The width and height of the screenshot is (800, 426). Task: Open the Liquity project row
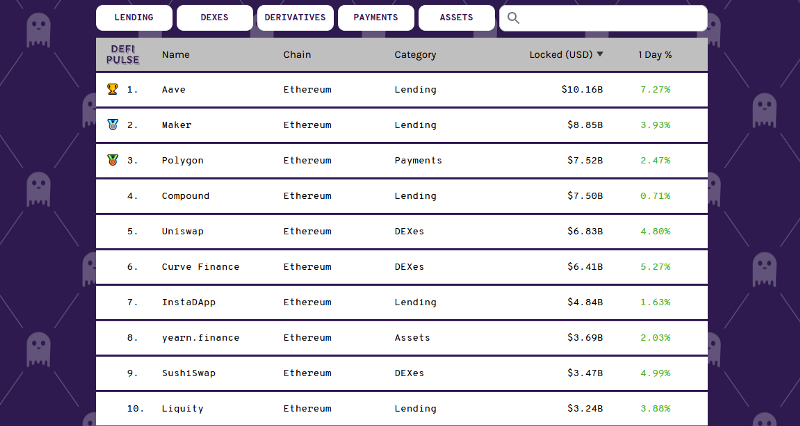402,408
